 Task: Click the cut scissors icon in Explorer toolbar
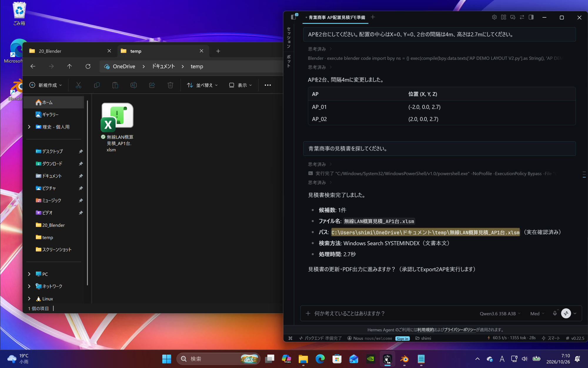coord(78,85)
